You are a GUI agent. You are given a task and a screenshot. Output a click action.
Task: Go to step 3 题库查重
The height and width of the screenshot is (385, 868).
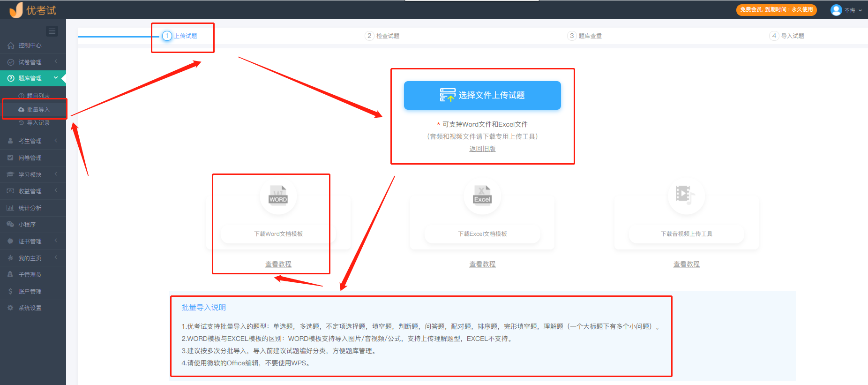click(584, 36)
